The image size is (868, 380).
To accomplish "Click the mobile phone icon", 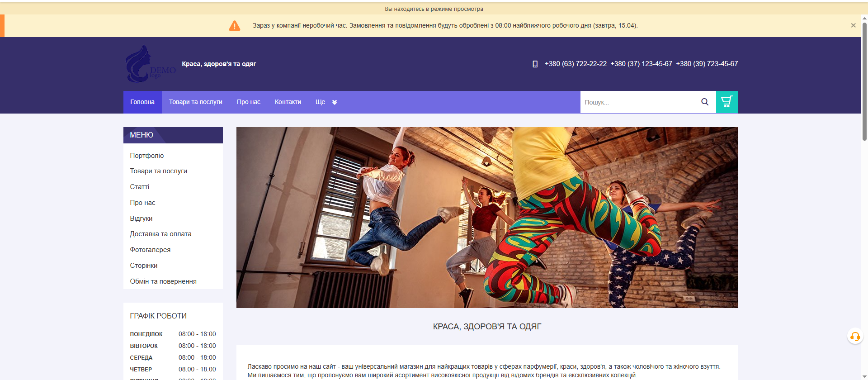I will pos(535,64).
